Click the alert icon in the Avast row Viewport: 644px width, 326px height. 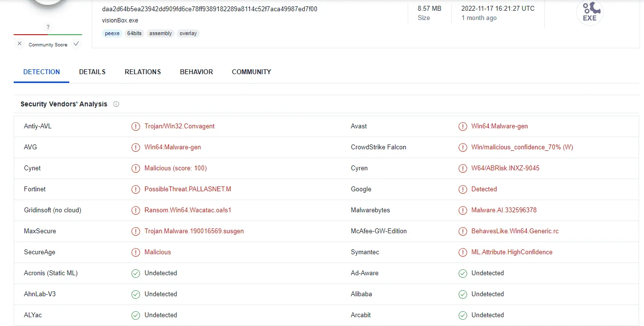(462, 126)
